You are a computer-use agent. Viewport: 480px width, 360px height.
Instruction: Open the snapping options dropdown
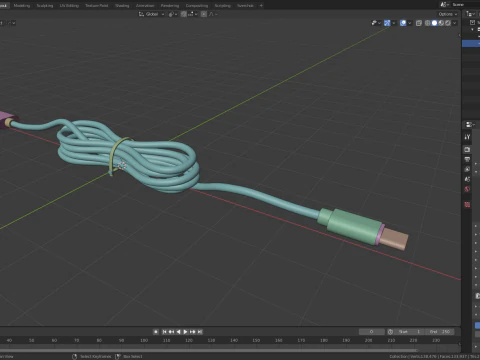point(192,14)
